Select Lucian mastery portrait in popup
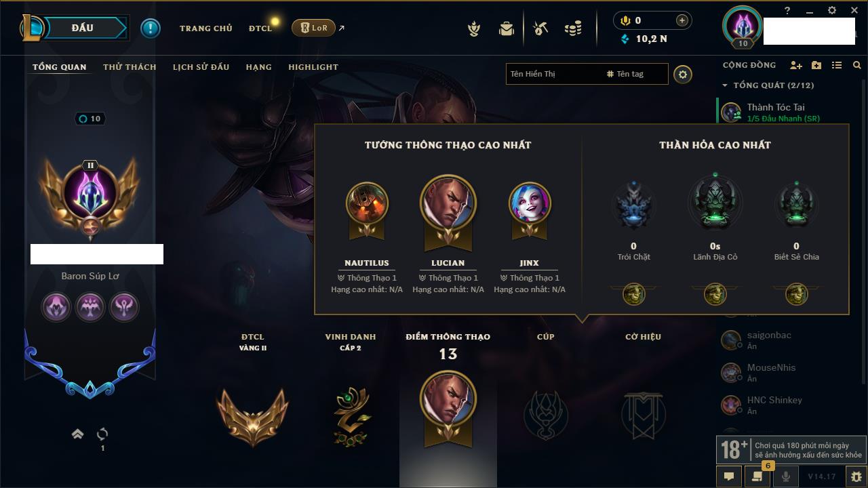The height and width of the screenshot is (488, 868). click(x=448, y=202)
